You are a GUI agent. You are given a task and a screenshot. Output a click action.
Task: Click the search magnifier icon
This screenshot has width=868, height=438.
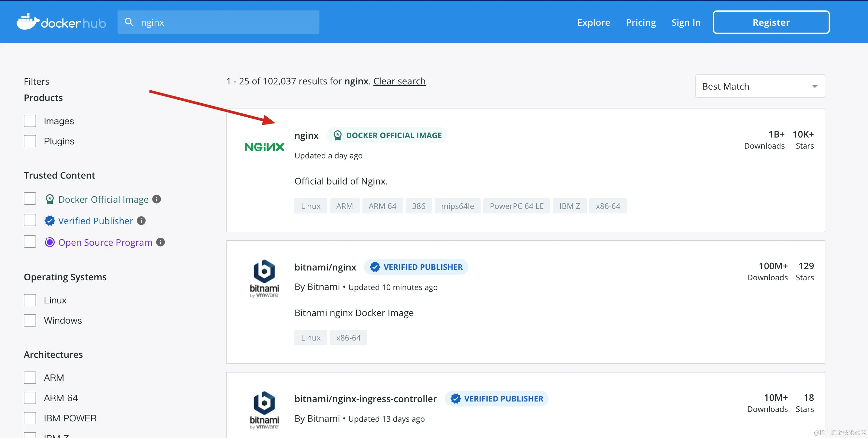click(x=129, y=22)
